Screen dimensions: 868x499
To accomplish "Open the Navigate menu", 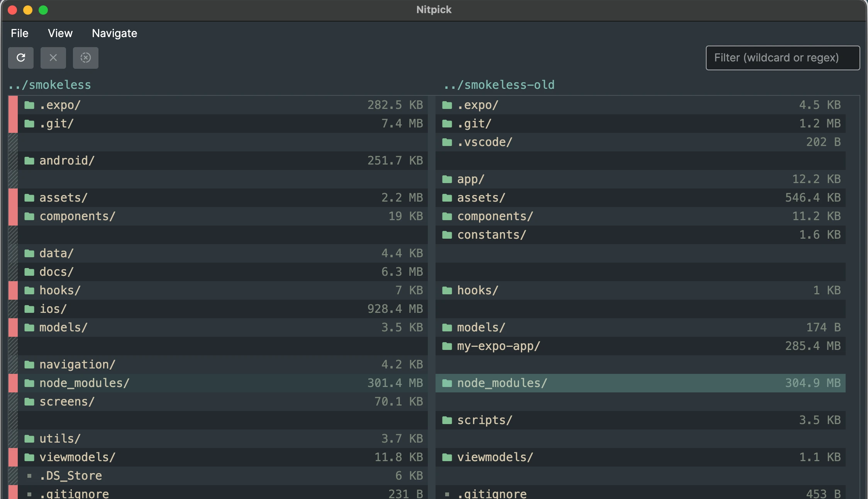I will [x=115, y=33].
